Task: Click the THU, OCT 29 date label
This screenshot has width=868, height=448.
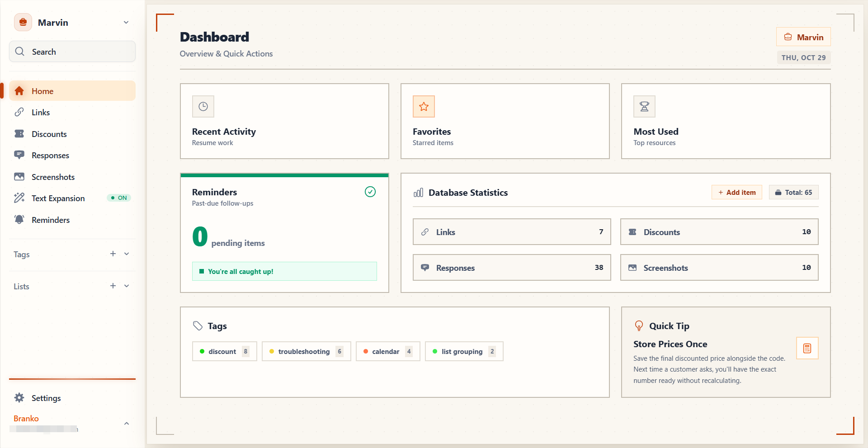Action: click(x=804, y=58)
